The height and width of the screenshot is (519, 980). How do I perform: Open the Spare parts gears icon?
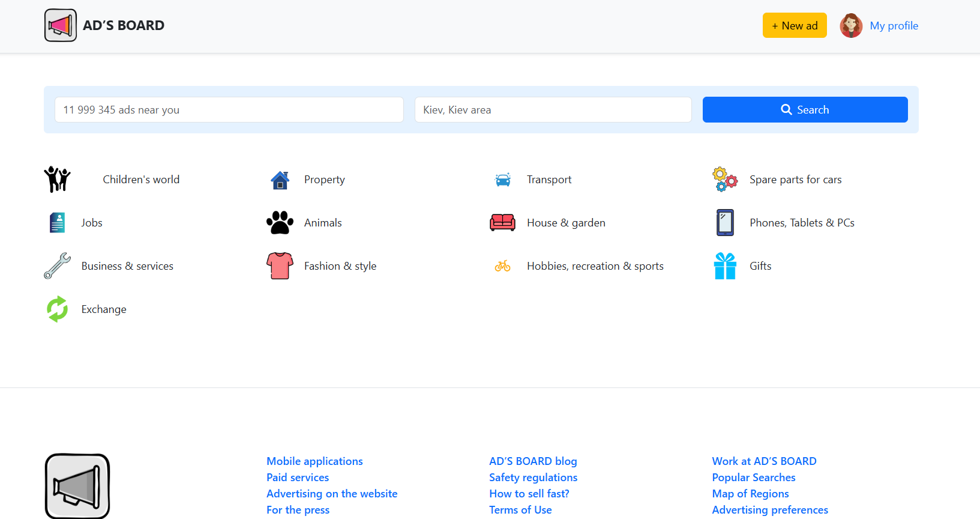(x=725, y=180)
